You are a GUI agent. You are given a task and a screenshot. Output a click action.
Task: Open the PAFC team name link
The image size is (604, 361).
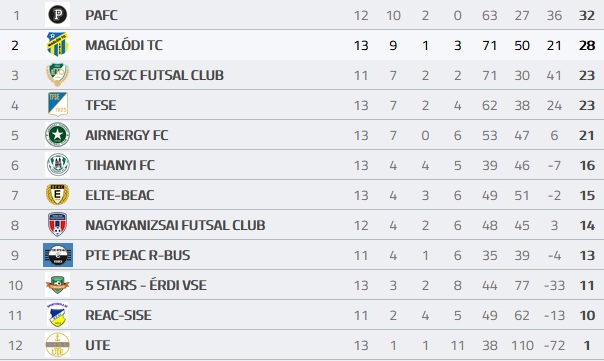(x=101, y=15)
